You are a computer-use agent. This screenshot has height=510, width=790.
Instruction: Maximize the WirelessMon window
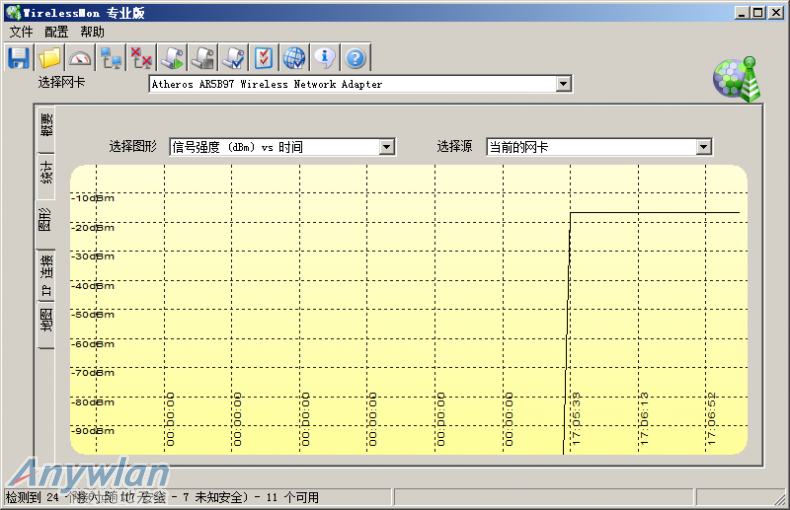coord(758,13)
